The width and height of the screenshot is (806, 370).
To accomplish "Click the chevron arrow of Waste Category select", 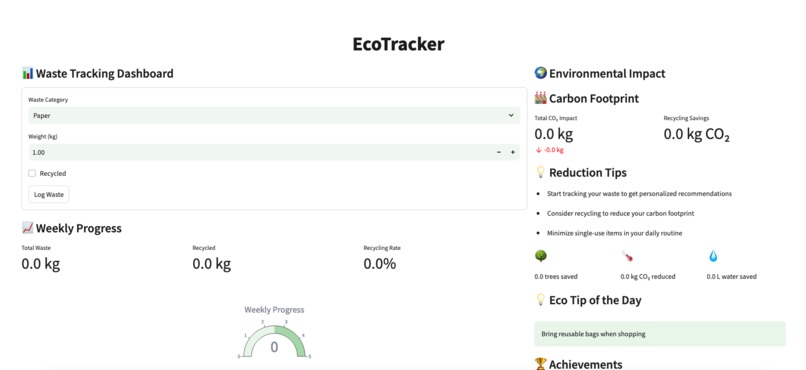I will coord(511,116).
